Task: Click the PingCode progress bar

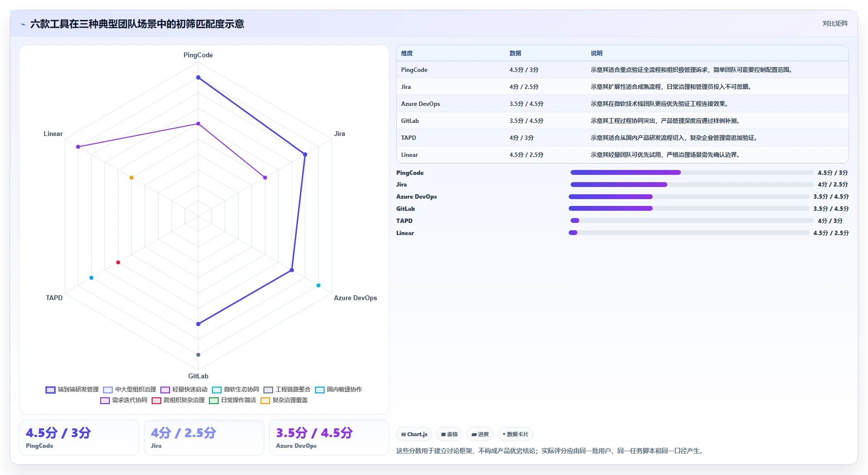Action: point(692,172)
